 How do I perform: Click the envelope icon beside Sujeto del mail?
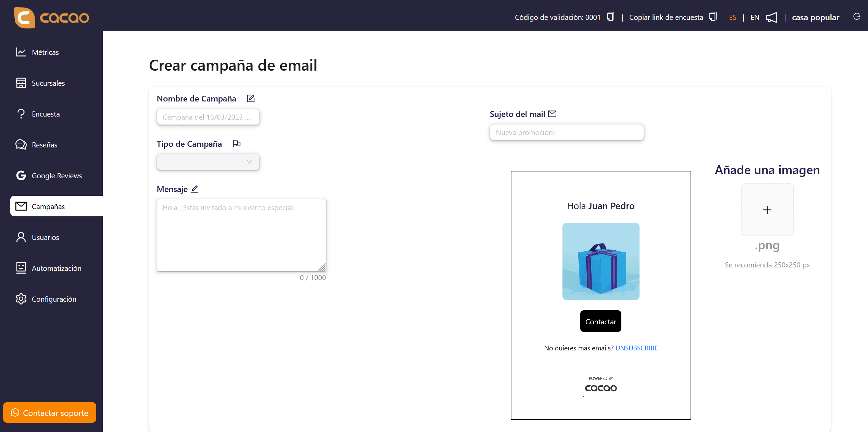(553, 113)
